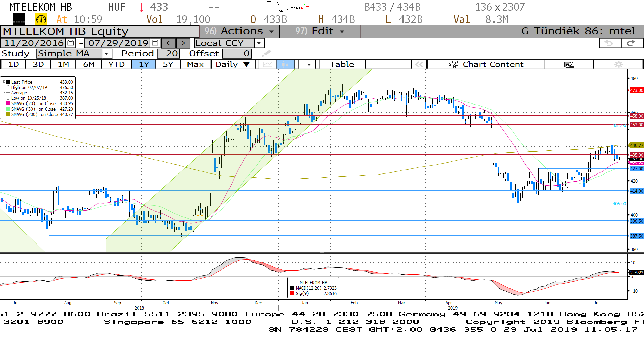Click the Period field showing 20
Screen dimensions: 644x348
pyautogui.click(x=168, y=53)
